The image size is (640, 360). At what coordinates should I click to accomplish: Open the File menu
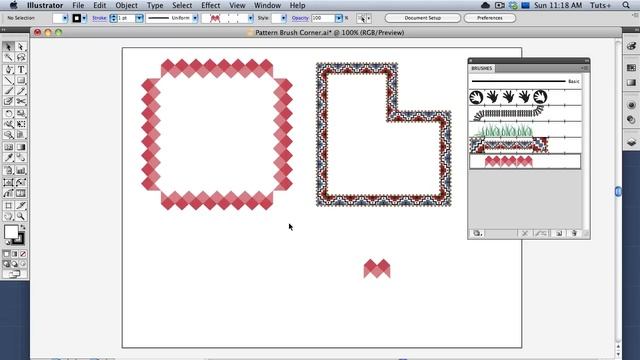tap(78, 5)
